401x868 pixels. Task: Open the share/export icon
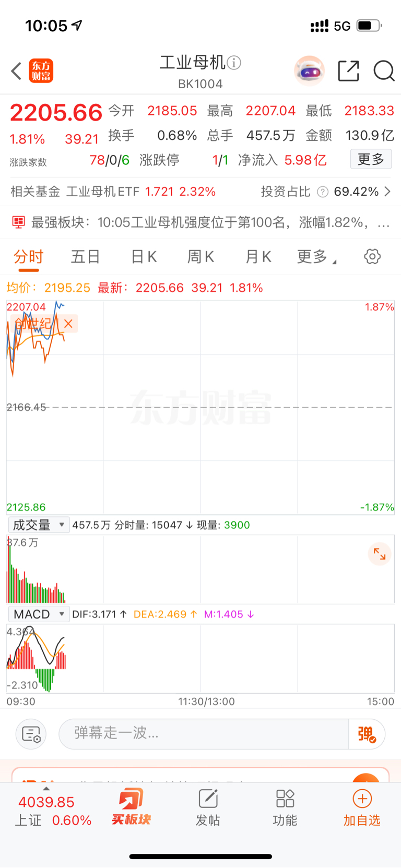pyautogui.click(x=348, y=71)
